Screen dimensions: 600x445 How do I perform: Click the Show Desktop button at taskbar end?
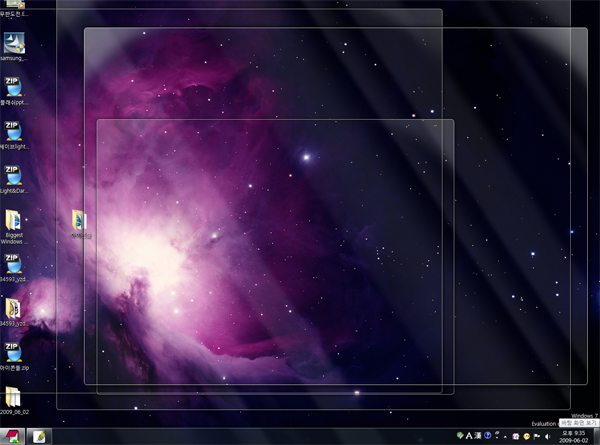[x=596, y=437]
